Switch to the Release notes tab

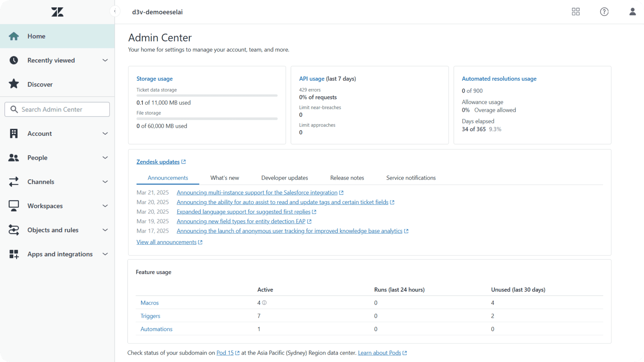click(x=347, y=178)
